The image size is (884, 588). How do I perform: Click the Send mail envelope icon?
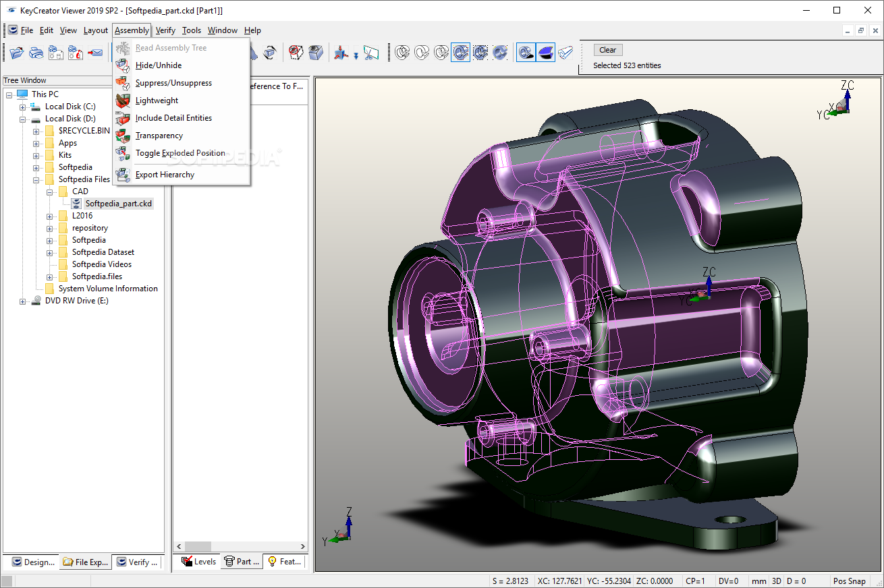tap(95, 53)
